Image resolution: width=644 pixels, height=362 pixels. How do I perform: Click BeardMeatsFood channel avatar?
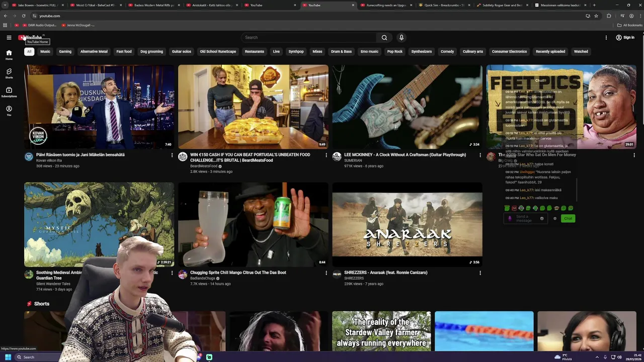(183, 157)
